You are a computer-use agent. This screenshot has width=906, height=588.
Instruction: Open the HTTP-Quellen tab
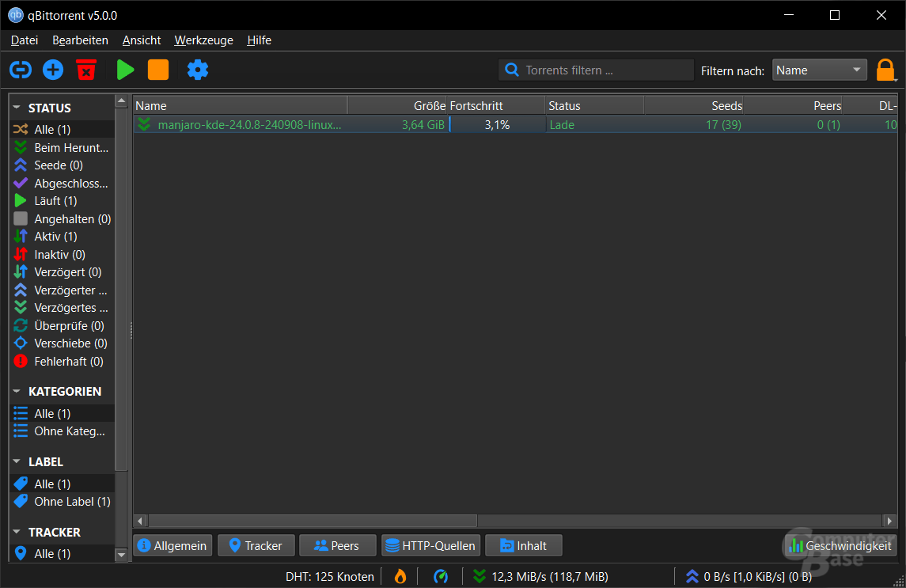431,545
